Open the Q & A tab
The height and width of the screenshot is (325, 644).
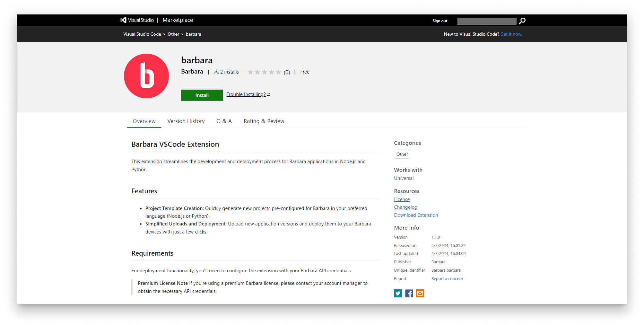(x=224, y=121)
